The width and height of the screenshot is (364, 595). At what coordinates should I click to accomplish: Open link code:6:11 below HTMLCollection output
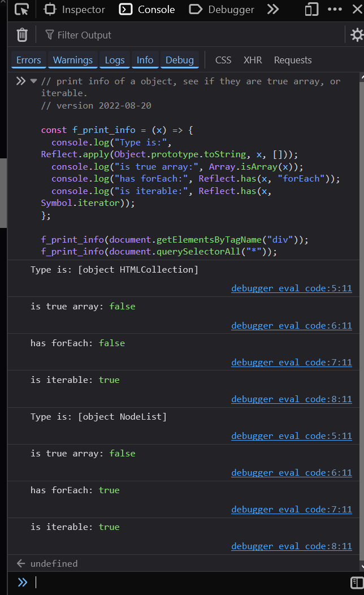pos(292,326)
